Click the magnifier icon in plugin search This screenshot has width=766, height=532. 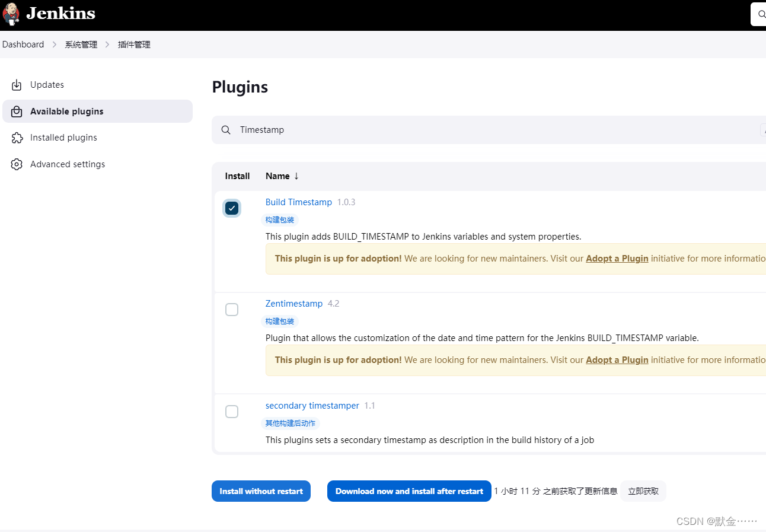pyautogui.click(x=226, y=130)
